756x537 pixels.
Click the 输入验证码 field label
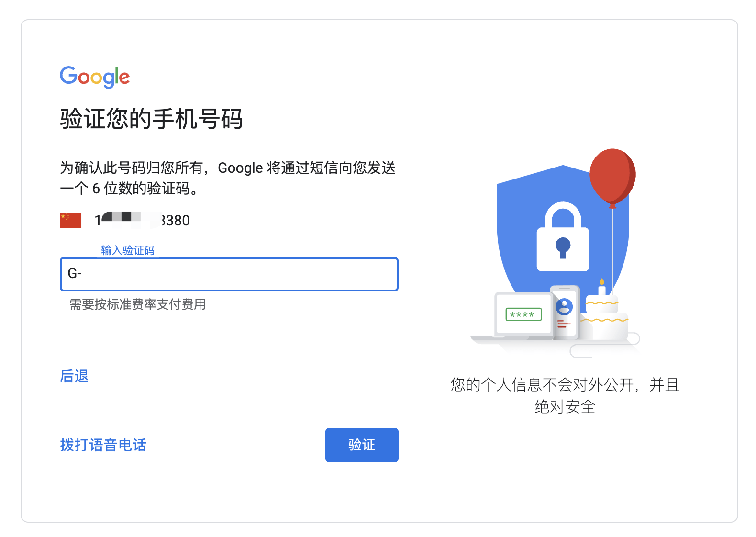tap(128, 250)
